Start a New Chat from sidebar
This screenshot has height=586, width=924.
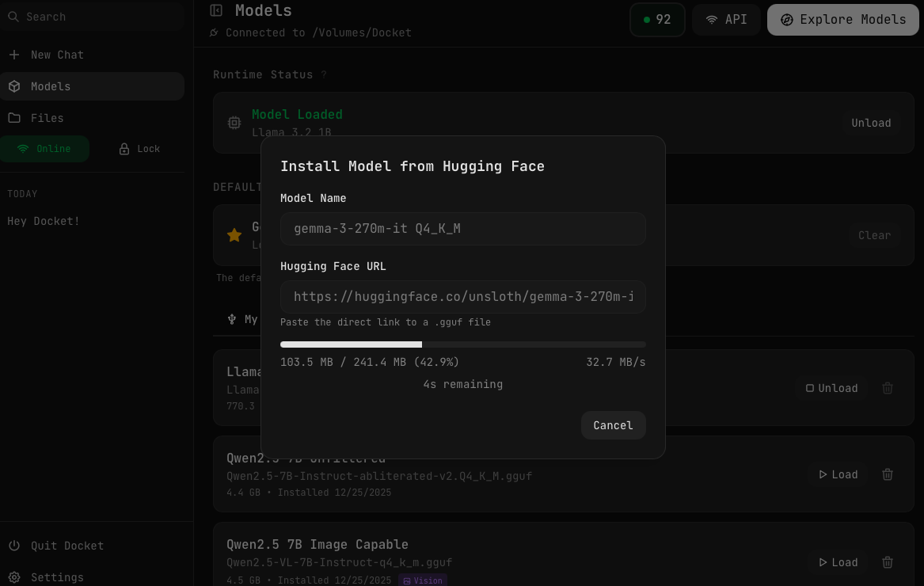[x=56, y=55]
